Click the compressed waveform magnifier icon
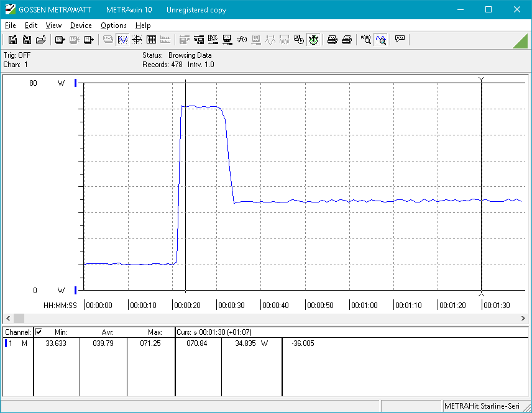532x413 pixels. click(365, 40)
